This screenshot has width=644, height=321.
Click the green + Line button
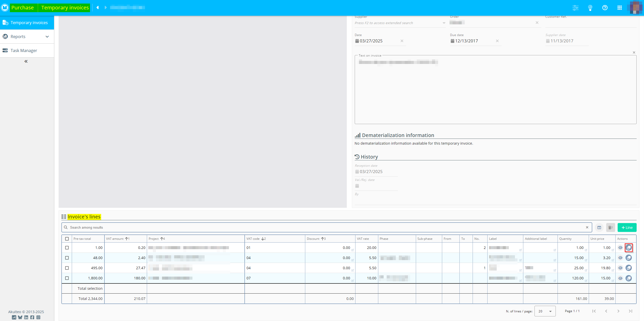coord(627,228)
